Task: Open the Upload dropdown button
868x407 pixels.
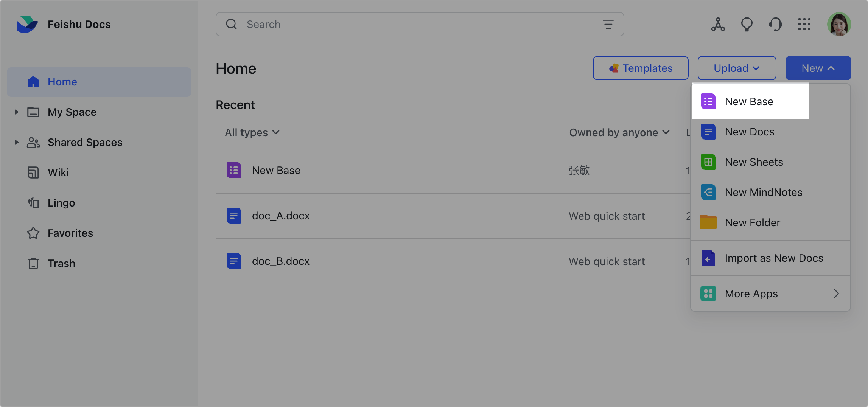Action: (737, 68)
